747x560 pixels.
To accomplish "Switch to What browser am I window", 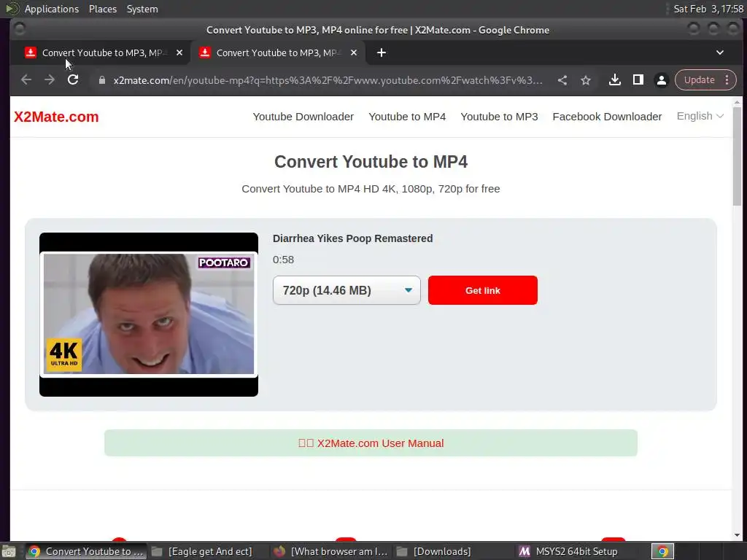I will coord(331,551).
